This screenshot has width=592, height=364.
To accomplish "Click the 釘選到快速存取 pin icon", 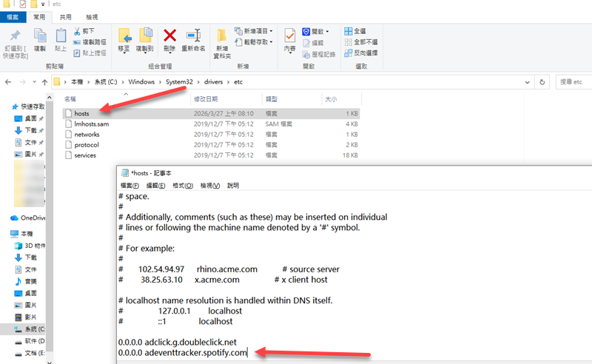I will (15, 36).
